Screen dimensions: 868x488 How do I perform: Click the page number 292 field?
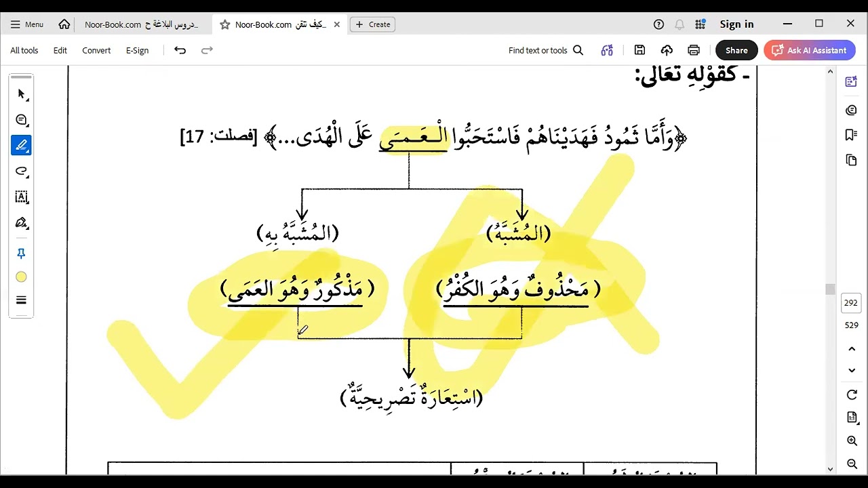pyautogui.click(x=851, y=303)
